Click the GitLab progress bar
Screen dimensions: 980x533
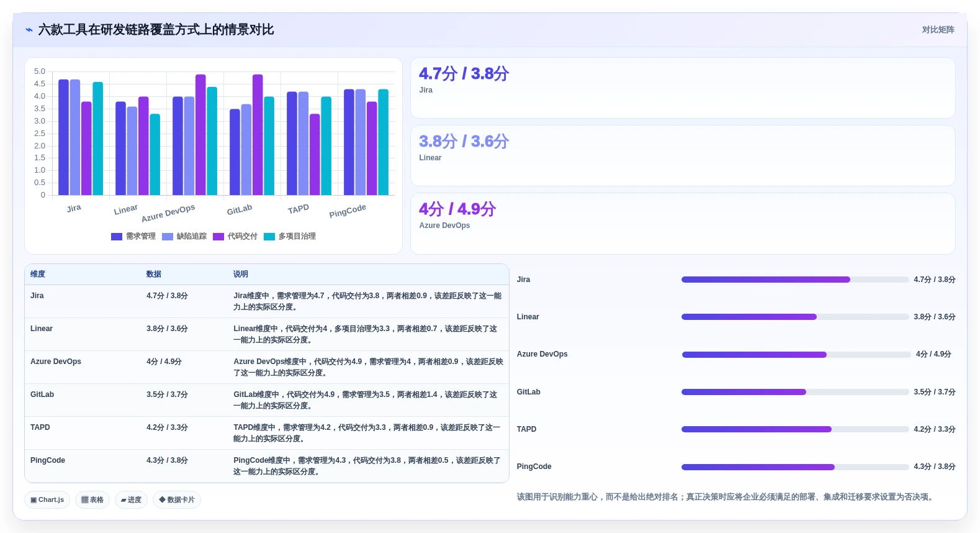point(795,392)
